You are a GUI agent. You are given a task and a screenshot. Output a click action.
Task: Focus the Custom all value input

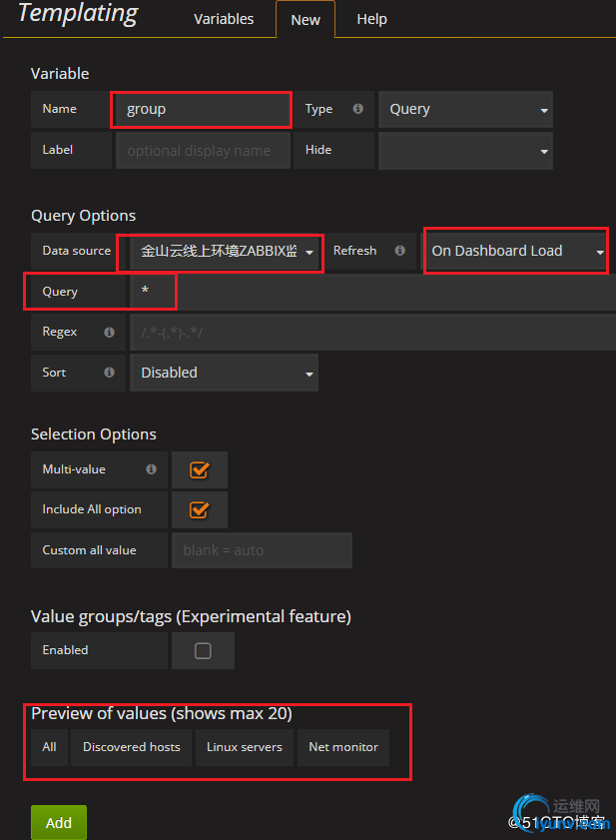coord(262,550)
